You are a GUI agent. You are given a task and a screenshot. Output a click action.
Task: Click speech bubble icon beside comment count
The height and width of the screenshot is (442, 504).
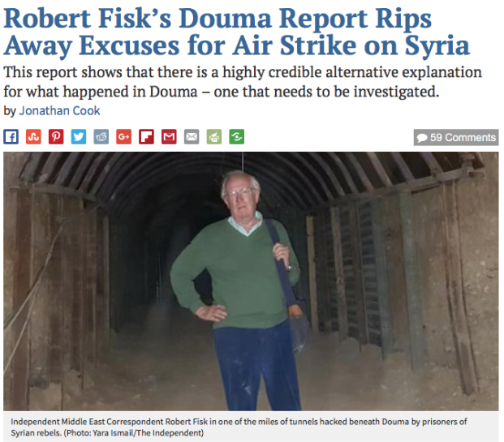coord(422,138)
